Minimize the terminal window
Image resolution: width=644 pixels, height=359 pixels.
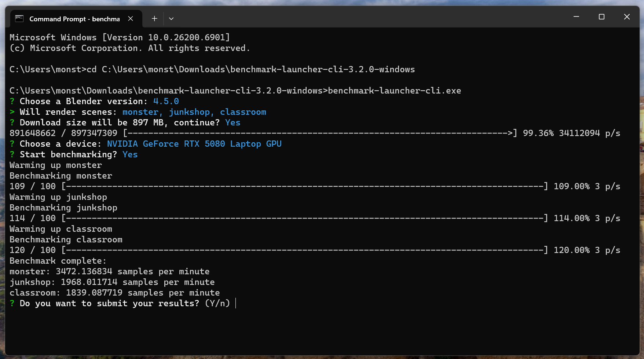[576, 17]
